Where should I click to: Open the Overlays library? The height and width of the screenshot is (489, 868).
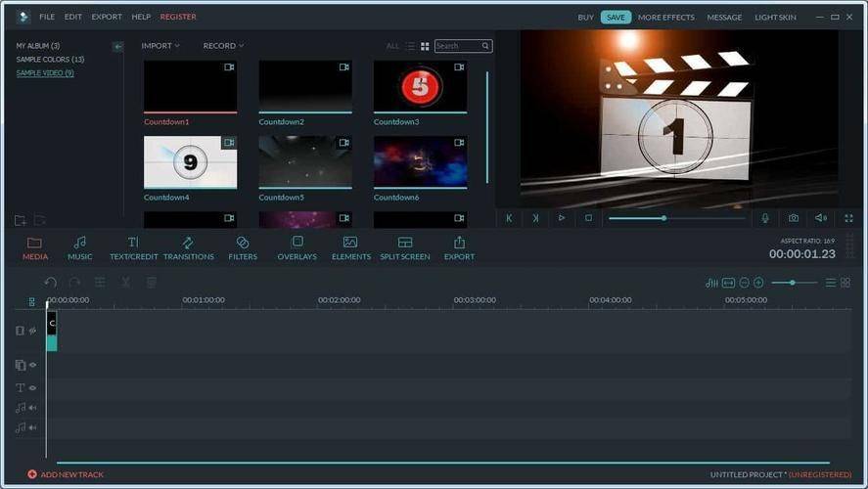point(297,248)
